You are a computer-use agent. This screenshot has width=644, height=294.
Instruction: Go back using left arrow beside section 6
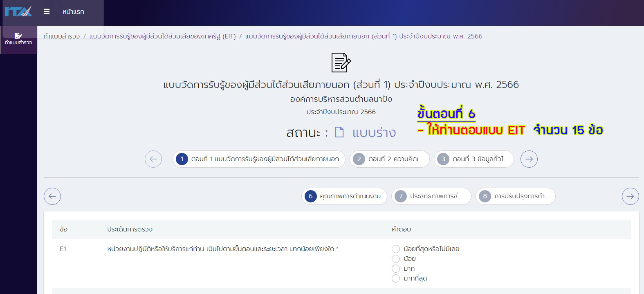tap(52, 196)
